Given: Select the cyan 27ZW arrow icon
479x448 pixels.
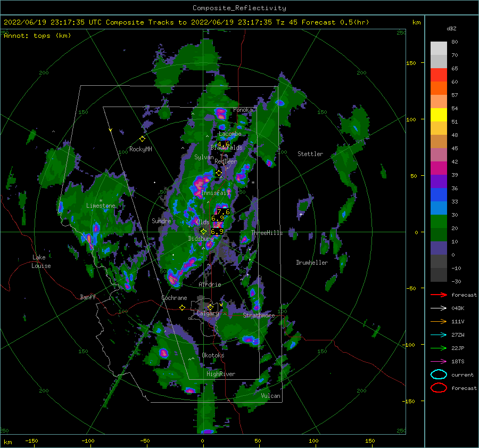Looking at the screenshot, I should tap(439, 335).
